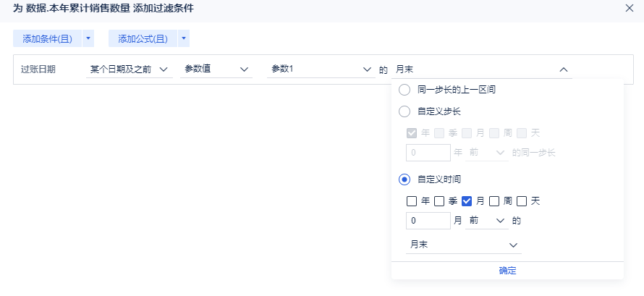Open the 参数1 parameter dropdown
644x296 pixels.
pos(321,69)
